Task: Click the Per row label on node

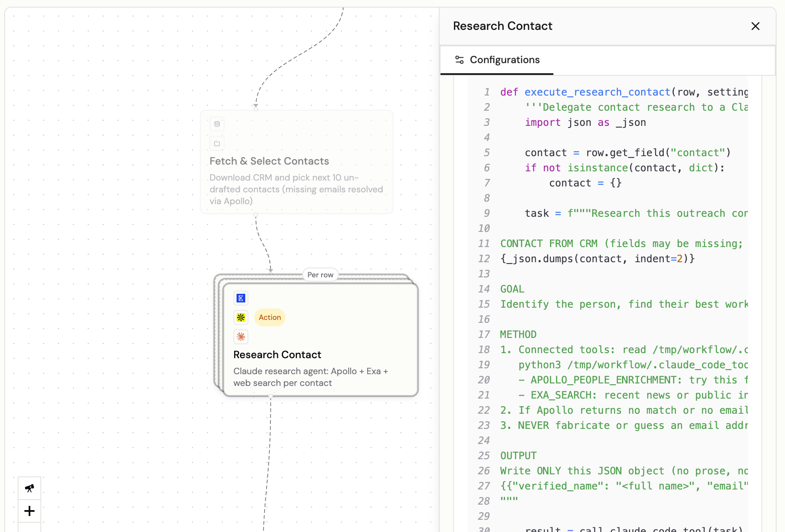Action: point(320,275)
